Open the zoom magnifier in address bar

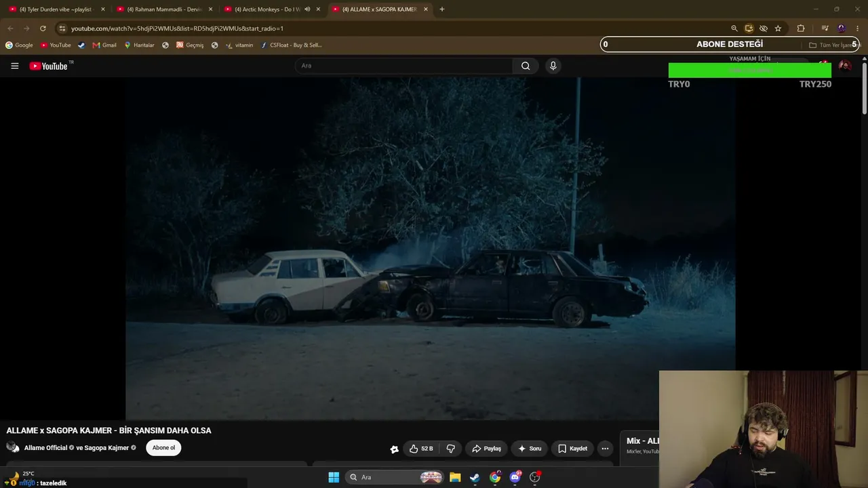734,28
